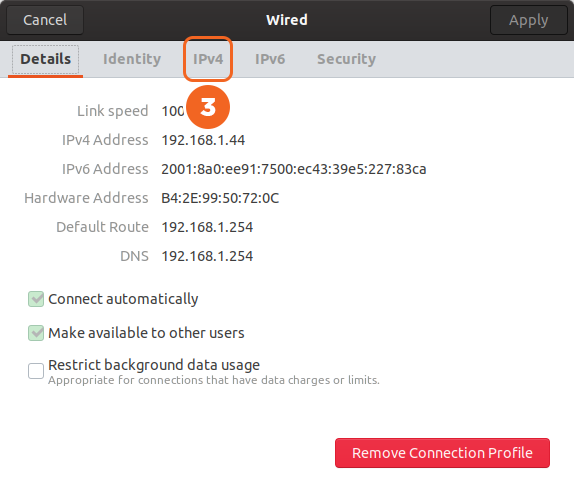The height and width of the screenshot is (492, 574).
Task: Click the orange step 3 badge
Action: click(x=208, y=107)
